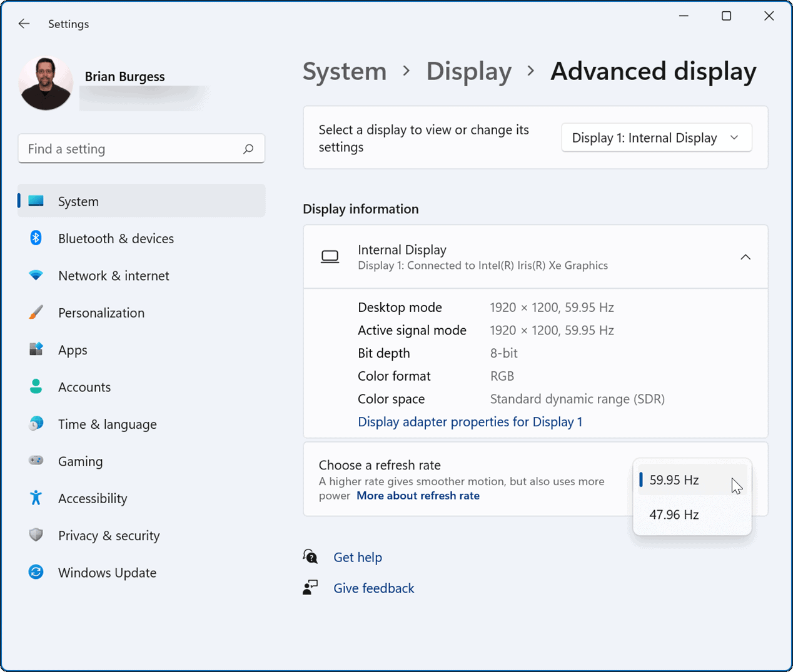Image resolution: width=793 pixels, height=672 pixels.
Task: Open Personalization settings
Action: coord(141,313)
